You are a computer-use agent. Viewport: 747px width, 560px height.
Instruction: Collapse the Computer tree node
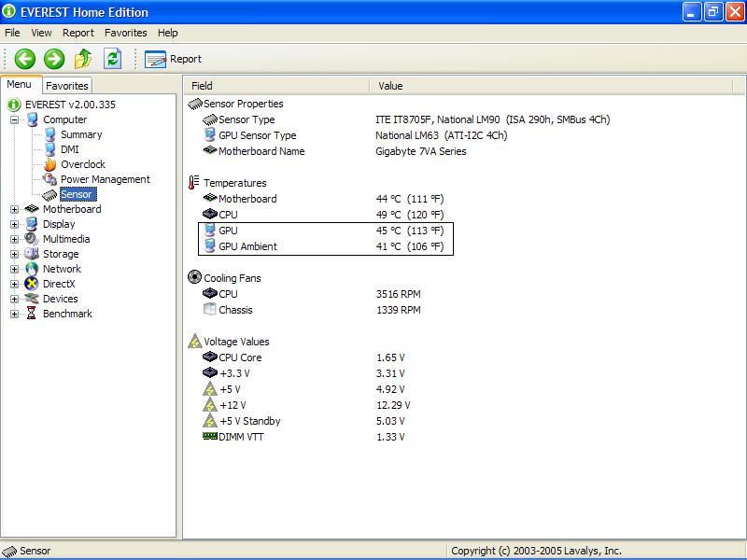(14, 119)
